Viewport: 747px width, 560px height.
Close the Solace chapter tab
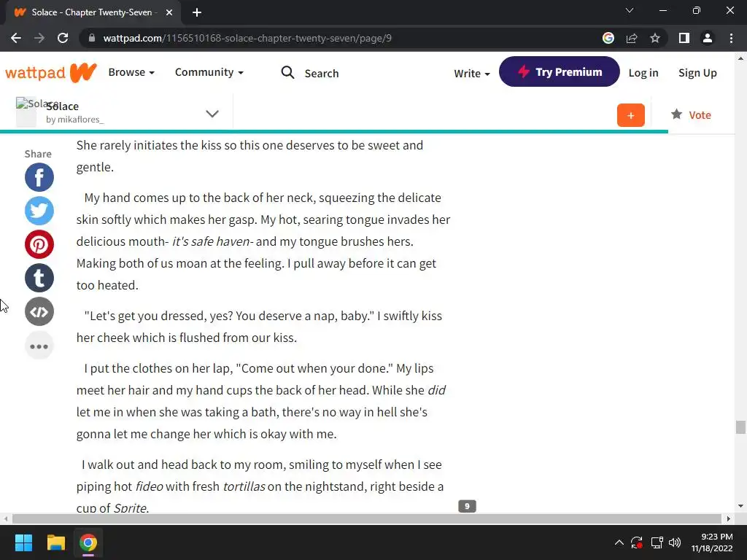point(169,13)
